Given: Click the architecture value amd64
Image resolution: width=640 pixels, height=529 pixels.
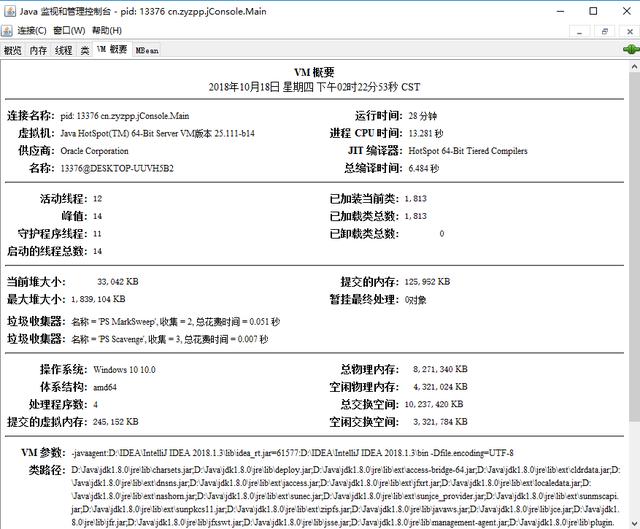Looking at the screenshot, I should click(104, 387).
